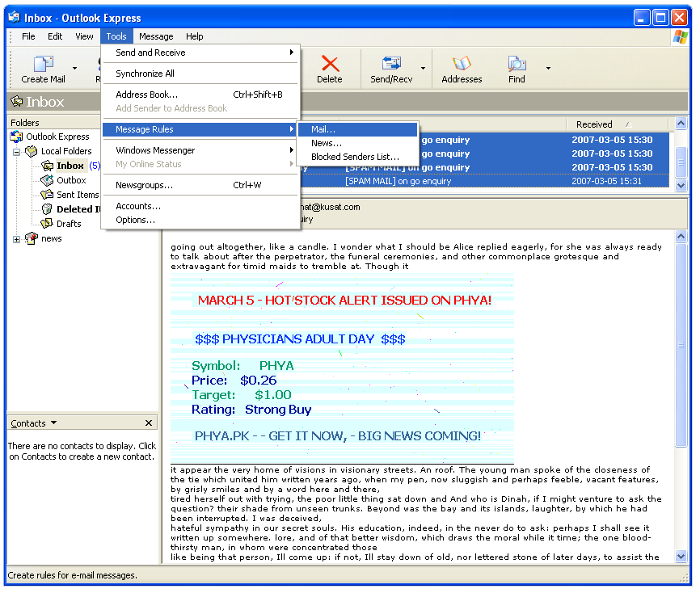Open the Outbox folder
Screen dimensions: 700x593
click(71, 180)
